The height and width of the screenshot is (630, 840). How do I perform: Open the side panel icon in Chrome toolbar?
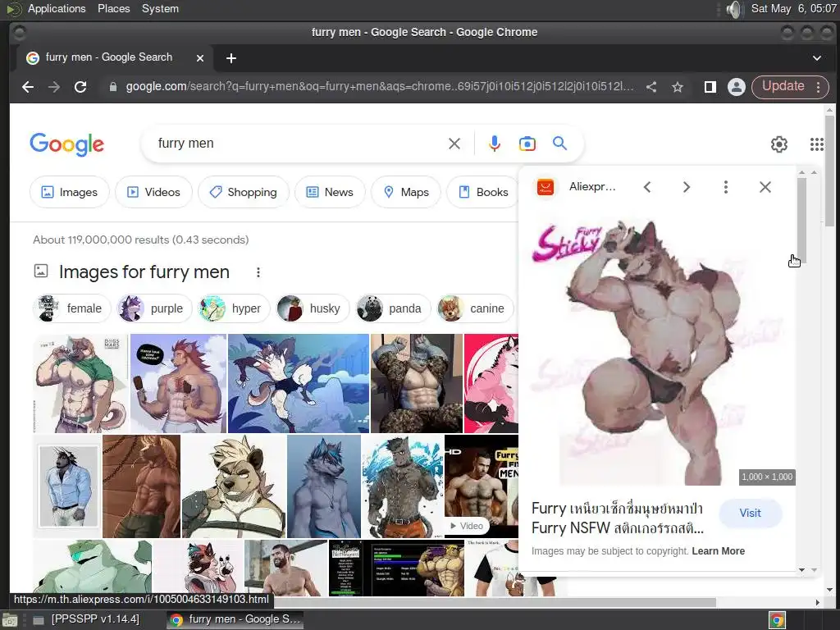point(710,87)
